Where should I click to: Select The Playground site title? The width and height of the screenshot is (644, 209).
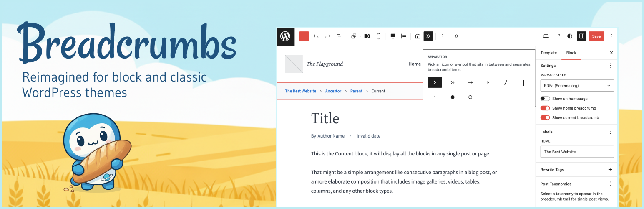tap(325, 64)
